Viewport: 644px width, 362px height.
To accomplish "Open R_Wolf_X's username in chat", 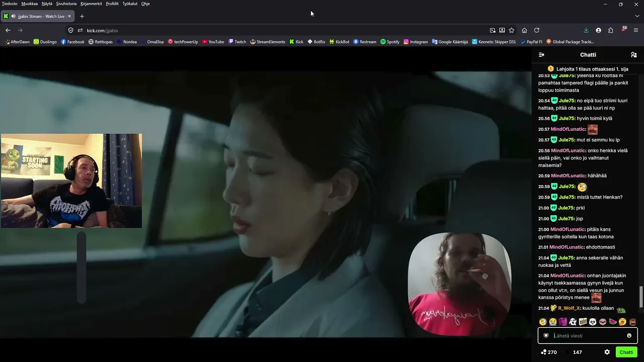I will click(569, 308).
